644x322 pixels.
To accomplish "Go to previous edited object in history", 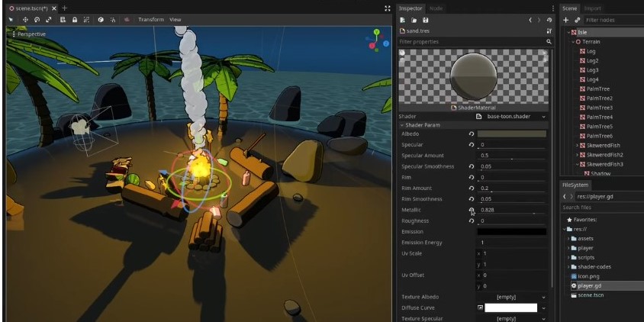I will 530,20.
